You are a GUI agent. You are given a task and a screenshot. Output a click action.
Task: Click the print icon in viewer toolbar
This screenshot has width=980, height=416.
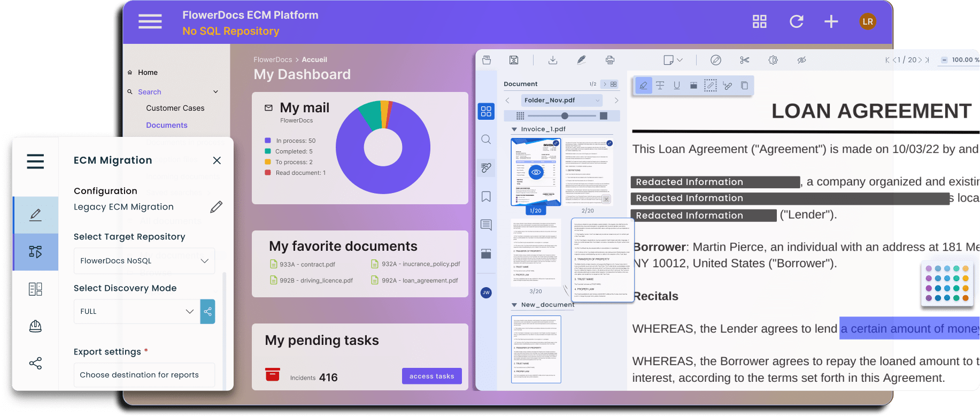coord(610,60)
